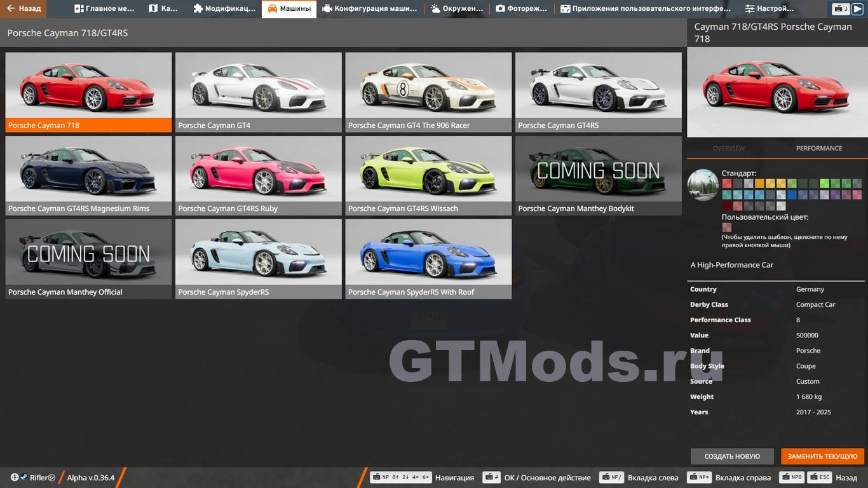868x488 pixels.
Task: Select the light blue Porsche Cayman SpyderRS
Action: click(x=259, y=259)
